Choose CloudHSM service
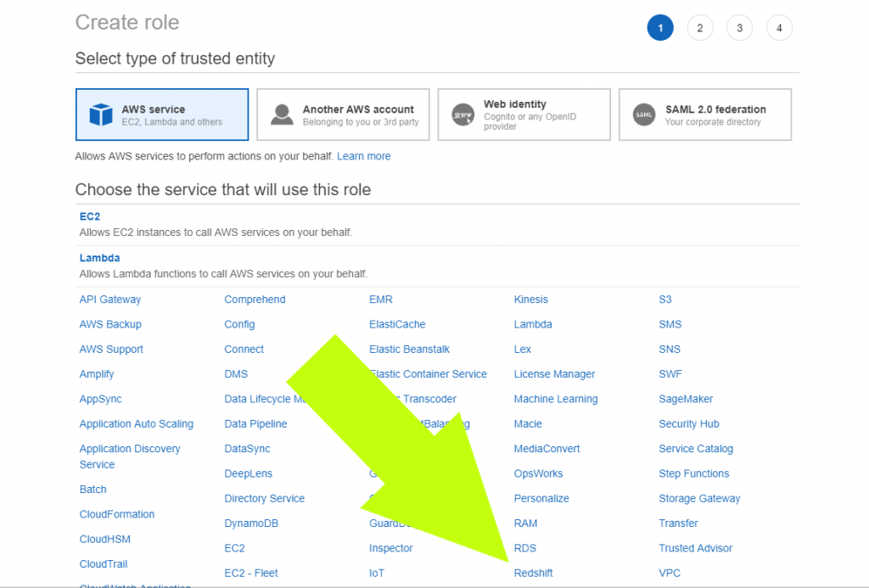Screen dimensions: 869x588 point(104,540)
